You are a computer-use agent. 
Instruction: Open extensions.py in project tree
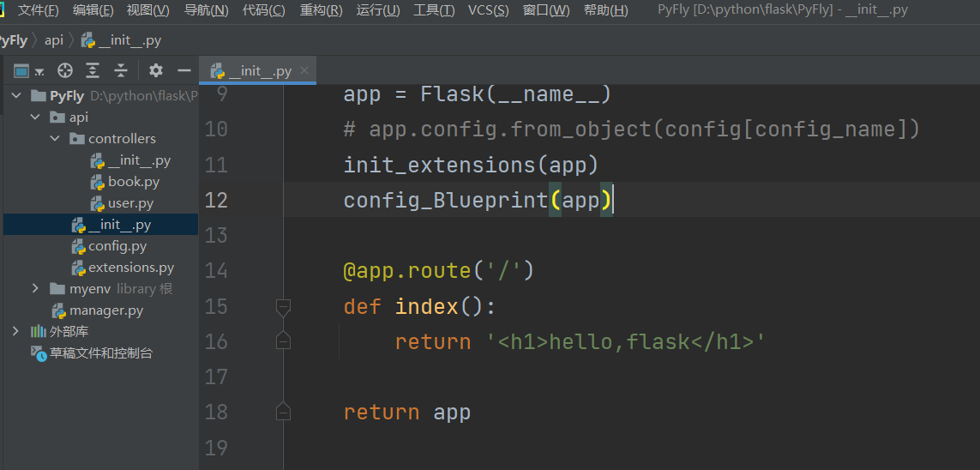[100, 268]
